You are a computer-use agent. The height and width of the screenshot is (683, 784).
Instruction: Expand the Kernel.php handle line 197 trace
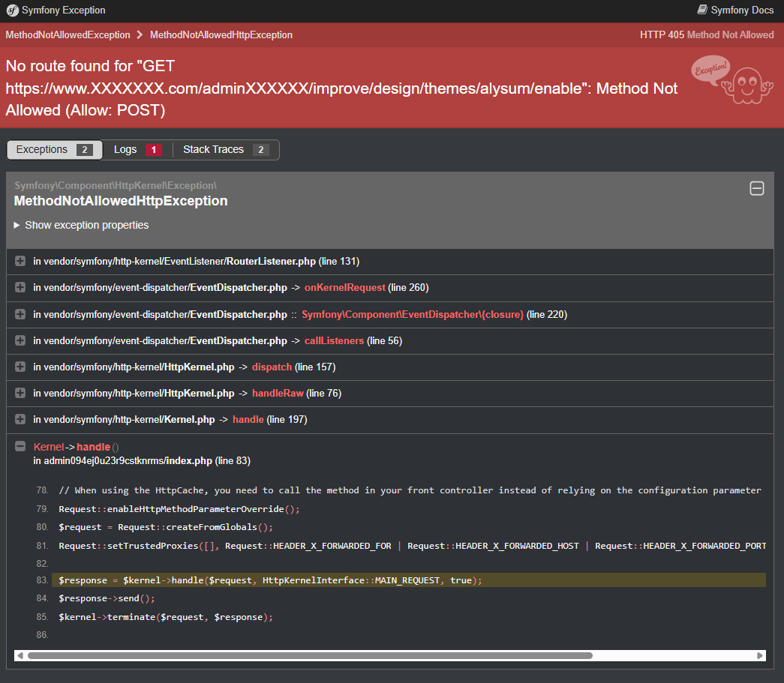(x=20, y=419)
